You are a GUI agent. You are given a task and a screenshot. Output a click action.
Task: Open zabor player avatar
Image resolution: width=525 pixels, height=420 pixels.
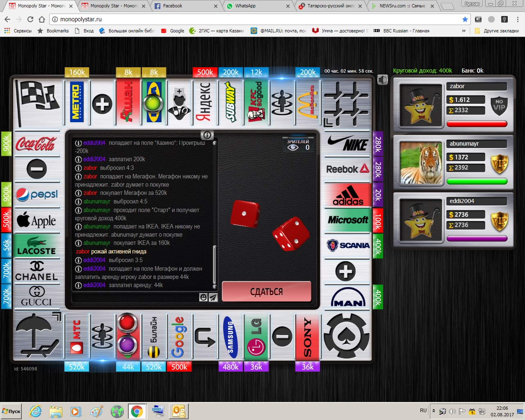(421, 105)
